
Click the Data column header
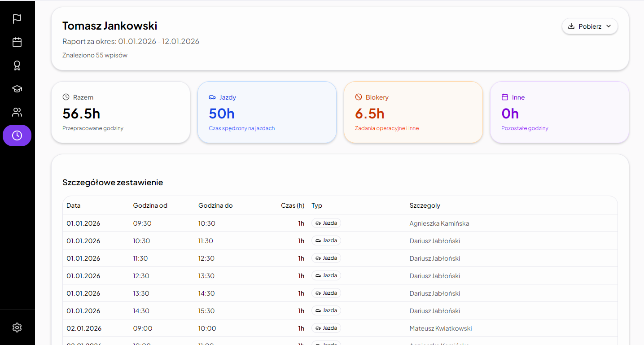pyautogui.click(x=74, y=205)
